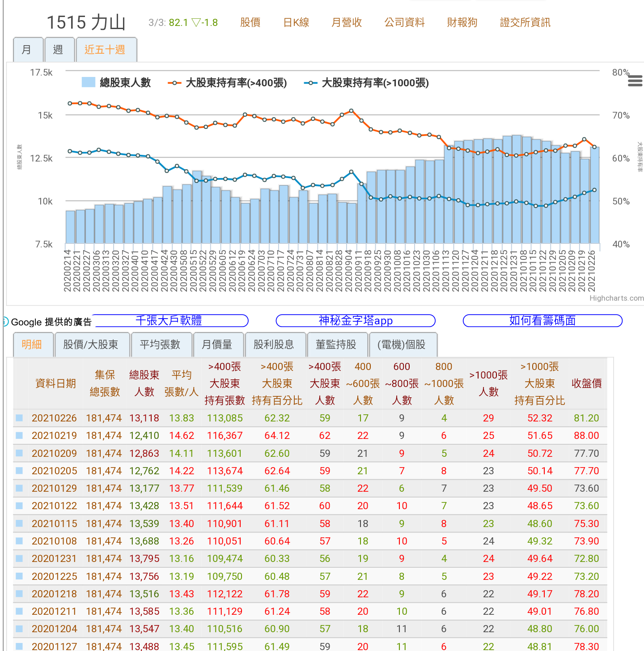The height and width of the screenshot is (651, 644).
Task: Toggle the 大股東持有率(>400張) legend series
Action: 228,83
